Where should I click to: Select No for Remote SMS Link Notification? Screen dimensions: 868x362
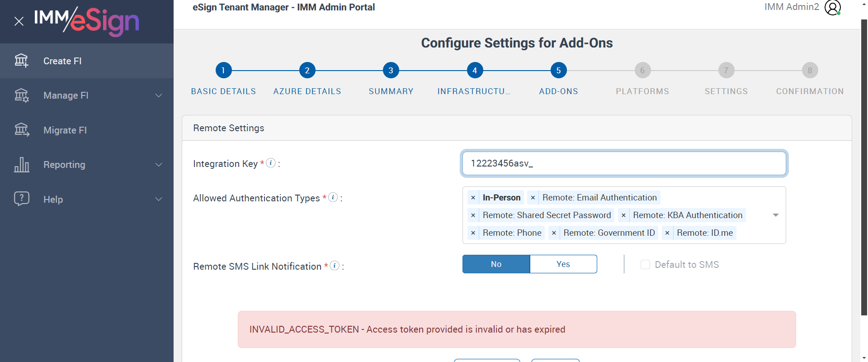pos(496,264)
